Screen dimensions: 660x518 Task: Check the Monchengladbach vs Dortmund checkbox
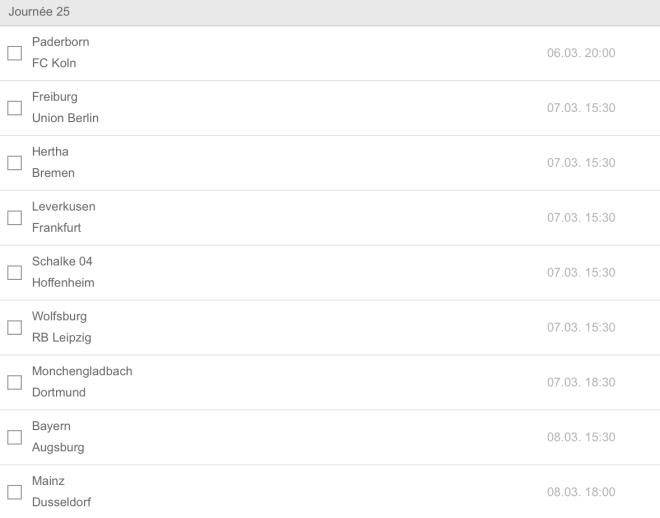(14, 383)
